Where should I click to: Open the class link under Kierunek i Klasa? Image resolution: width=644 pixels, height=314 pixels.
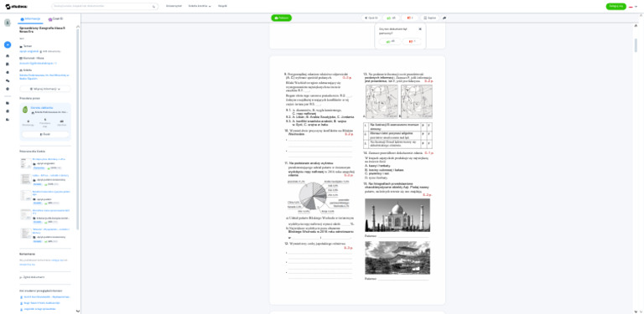[38, 63]
